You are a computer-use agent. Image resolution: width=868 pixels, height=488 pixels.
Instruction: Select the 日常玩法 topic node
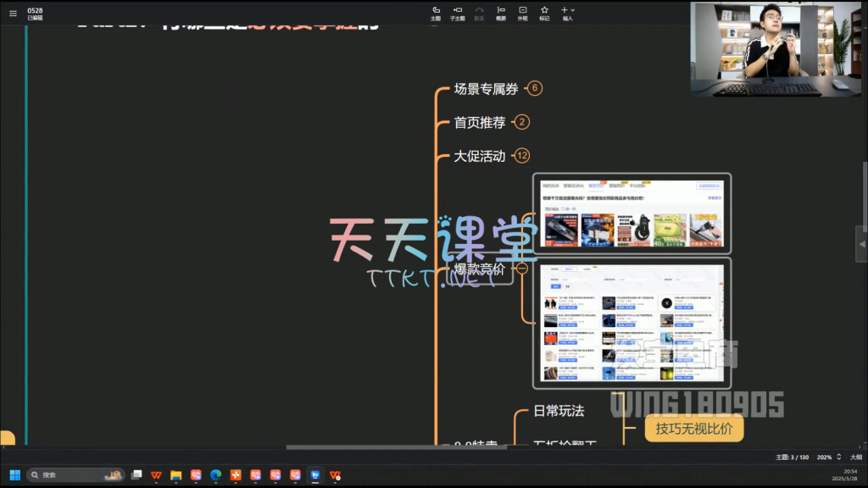[x=558, y=411]
